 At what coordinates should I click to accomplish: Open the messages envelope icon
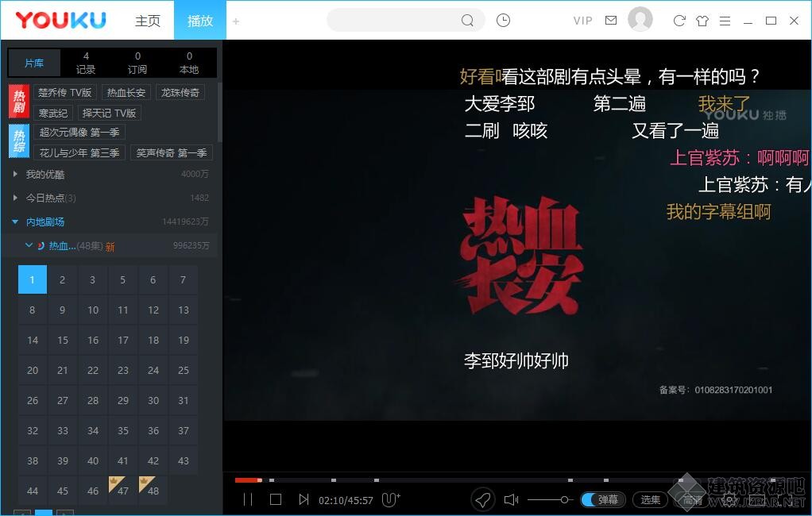pyautogui.click(x=611, y=20)
